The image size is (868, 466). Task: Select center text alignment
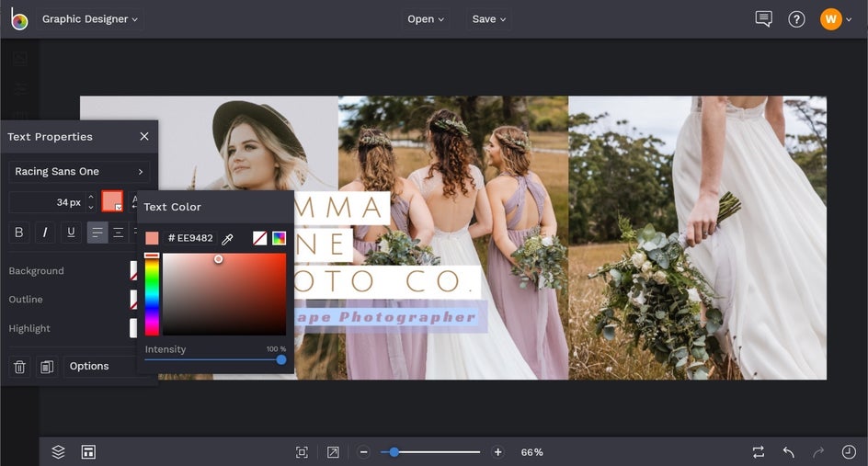click(118, 233)
